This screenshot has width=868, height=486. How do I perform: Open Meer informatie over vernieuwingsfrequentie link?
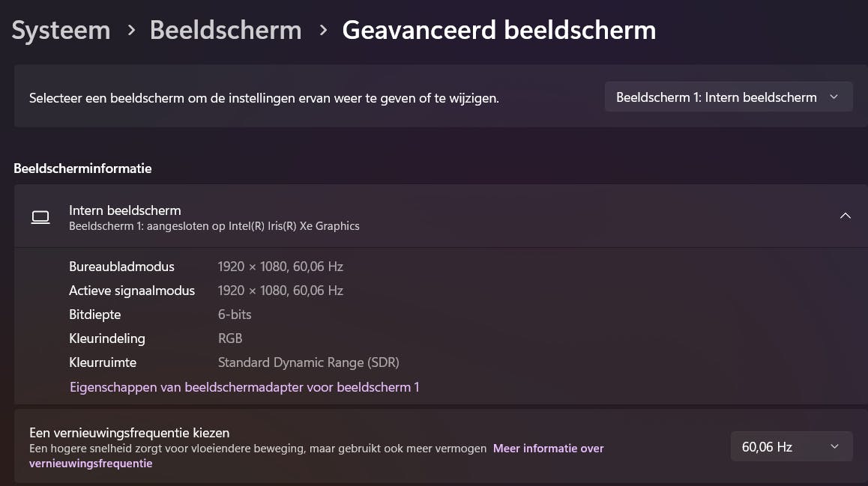(x=548, y=449)
